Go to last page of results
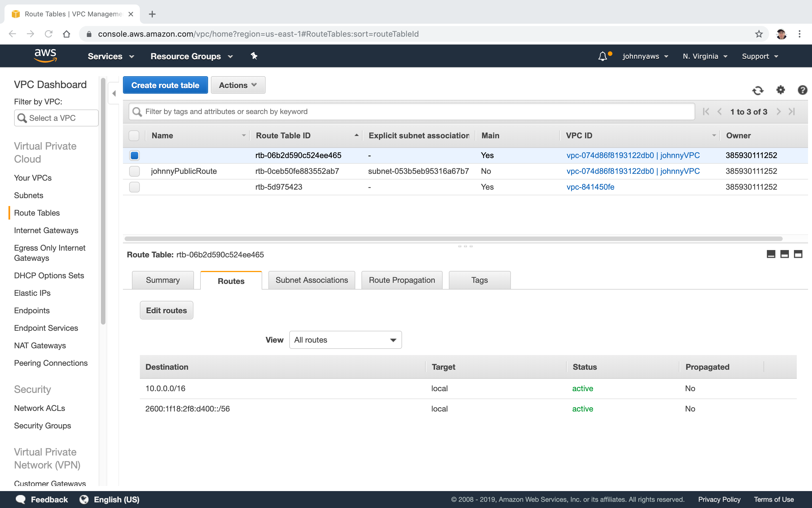The height and width of the screenshot is (508, 812). (x=792, y=111)
